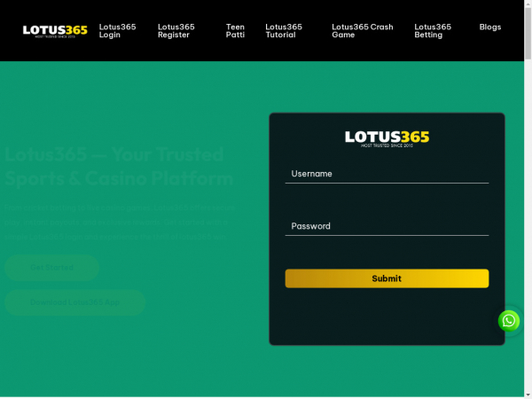Click the scrollbar down arrow
The width and height of the screenshot is (532, 399).
click(528, 395)
